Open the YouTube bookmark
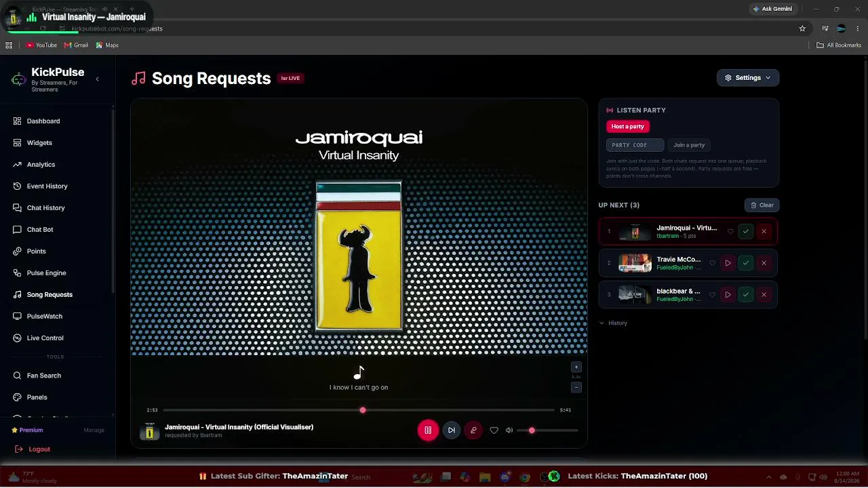The width and height of the screenshot is (868, 488). (x=41, y=45)
